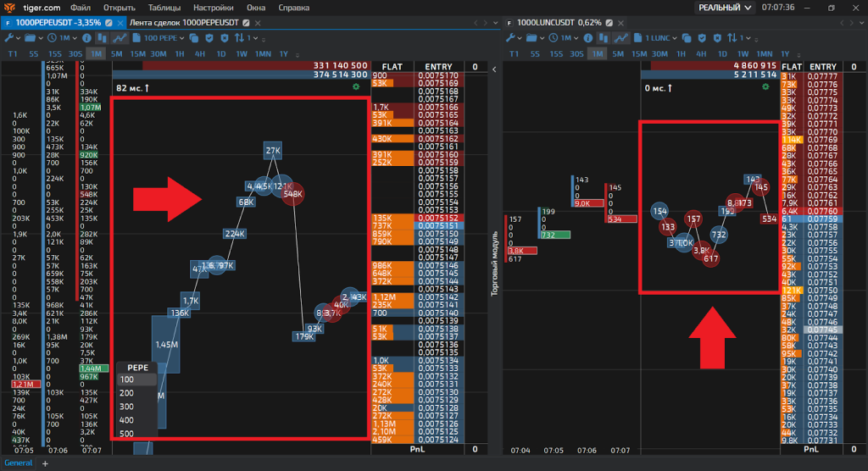Toggle candlestick chart mode in PEPE toolbar
The width and height of the screenshot is (868, 471).
(102, 38)
